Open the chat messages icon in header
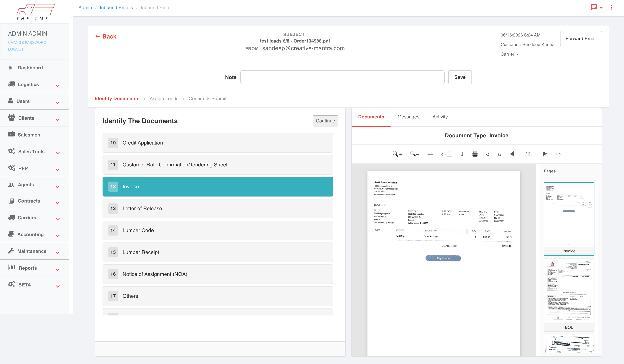The image size is (624, 364). click(x=594, y=7)
